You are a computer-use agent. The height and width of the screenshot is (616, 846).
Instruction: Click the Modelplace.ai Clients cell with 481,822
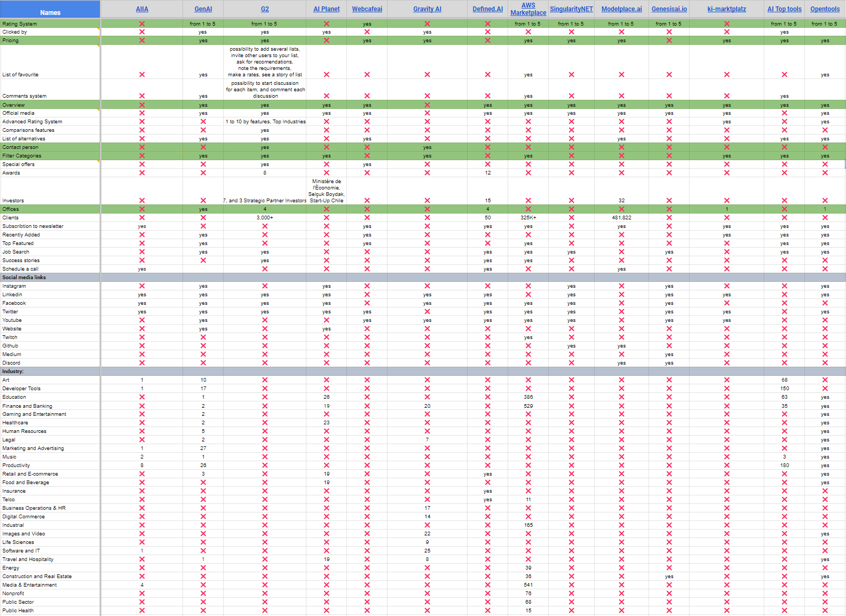pyautogui.click(x=621, y=218)
